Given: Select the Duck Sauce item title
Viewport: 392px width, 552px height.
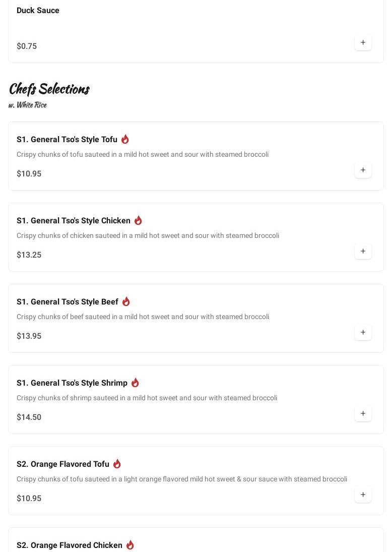Looking at the screenshot, I should pyautogui.click(x=38, y=11).
